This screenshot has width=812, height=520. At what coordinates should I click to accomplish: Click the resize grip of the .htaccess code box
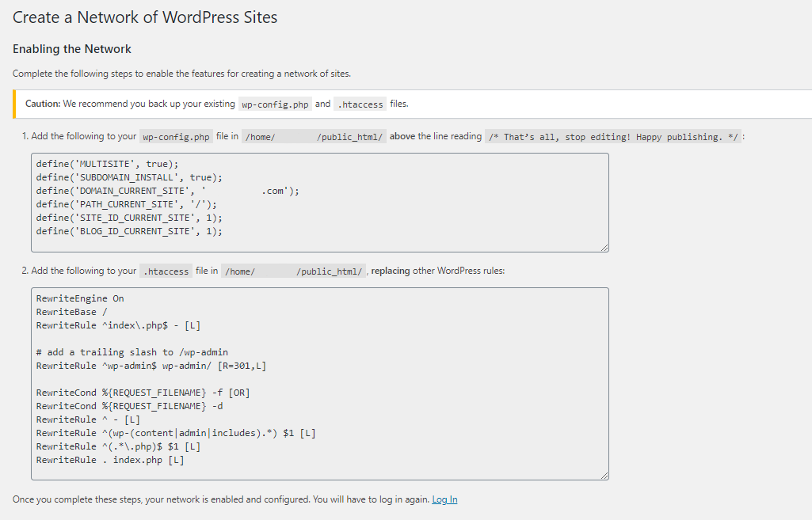click(605, 473)
